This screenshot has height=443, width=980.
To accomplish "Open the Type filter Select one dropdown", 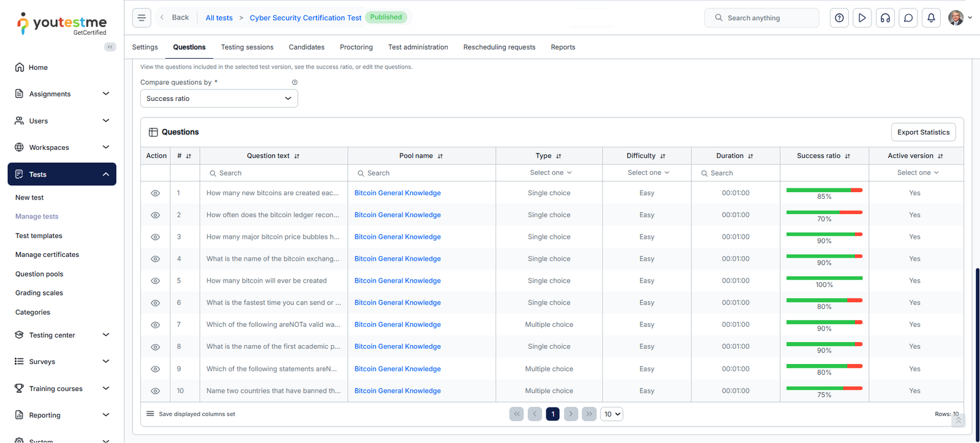I will (x=550, y=173).
